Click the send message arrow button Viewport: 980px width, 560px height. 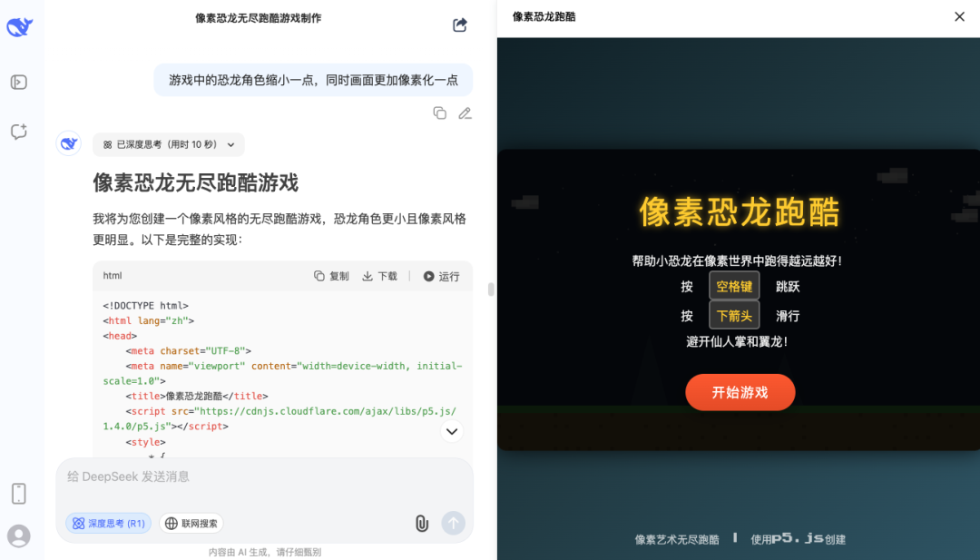453,523
